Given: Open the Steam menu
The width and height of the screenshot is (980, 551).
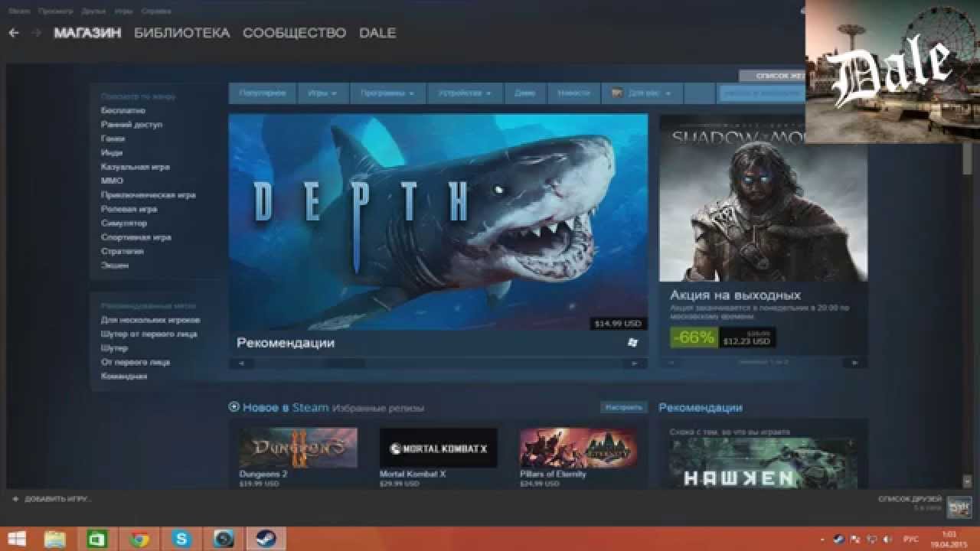Looking at the screenshot, I should pos(19,11).
